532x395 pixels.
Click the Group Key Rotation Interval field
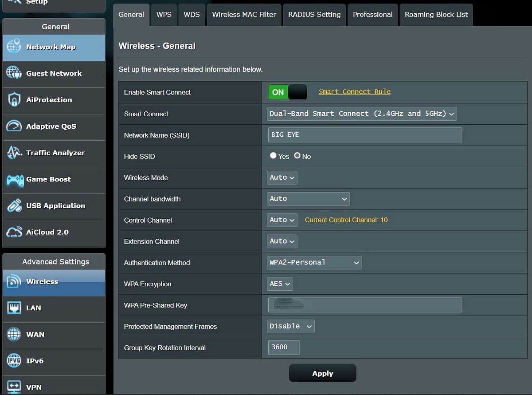tap(283, 348)
